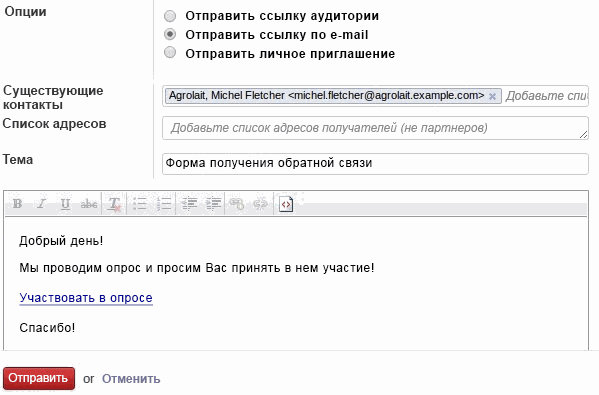Underline the selected text
Image resolution: width=599 pixels, height=395 pixels.
tap(65, 204)
